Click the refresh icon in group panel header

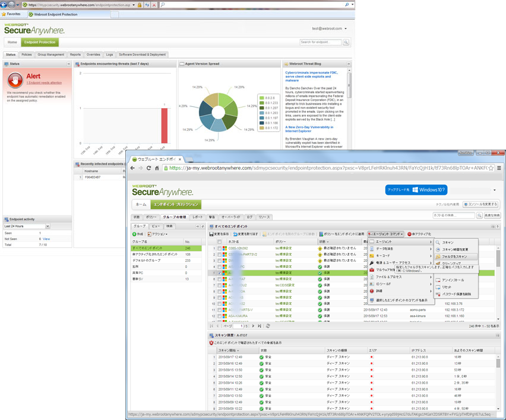(203, 226)
